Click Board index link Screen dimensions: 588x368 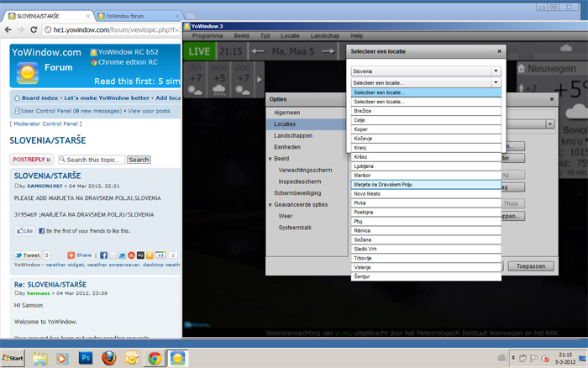[x=39, y=98]
